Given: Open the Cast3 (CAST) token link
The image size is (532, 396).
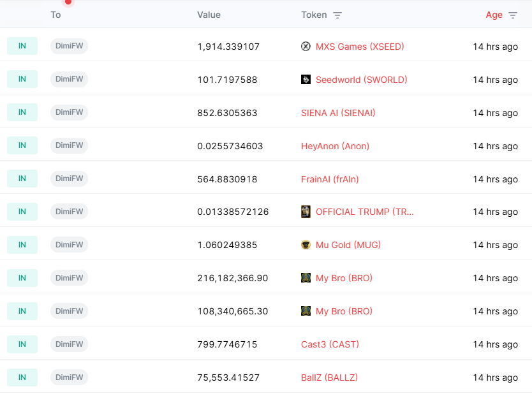Looking at the screenshot, I should [x=330, y=344].
